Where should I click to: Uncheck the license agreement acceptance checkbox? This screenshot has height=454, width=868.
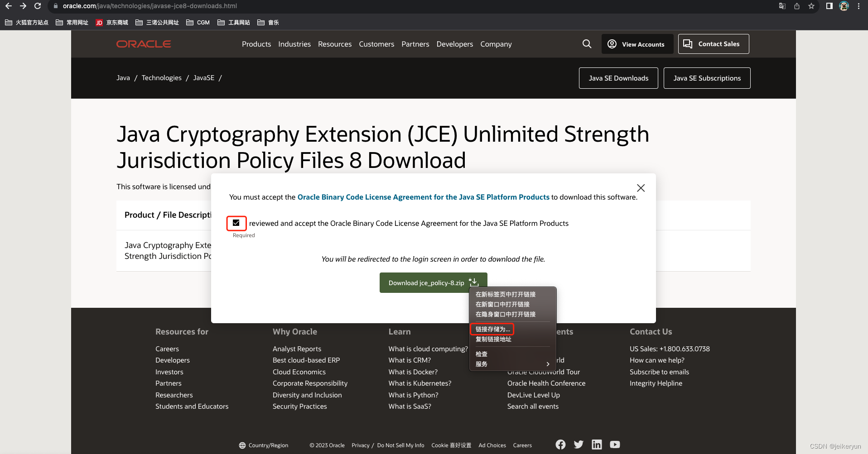coord(236,223)
